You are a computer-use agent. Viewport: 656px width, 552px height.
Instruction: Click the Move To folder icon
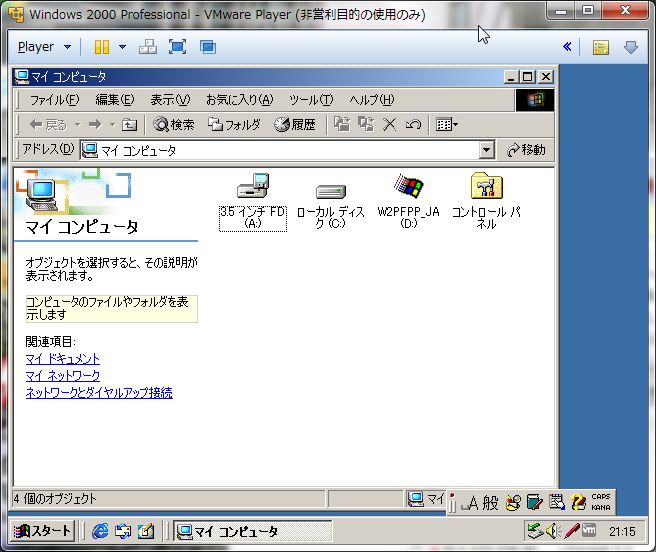(x=342, y=124)
